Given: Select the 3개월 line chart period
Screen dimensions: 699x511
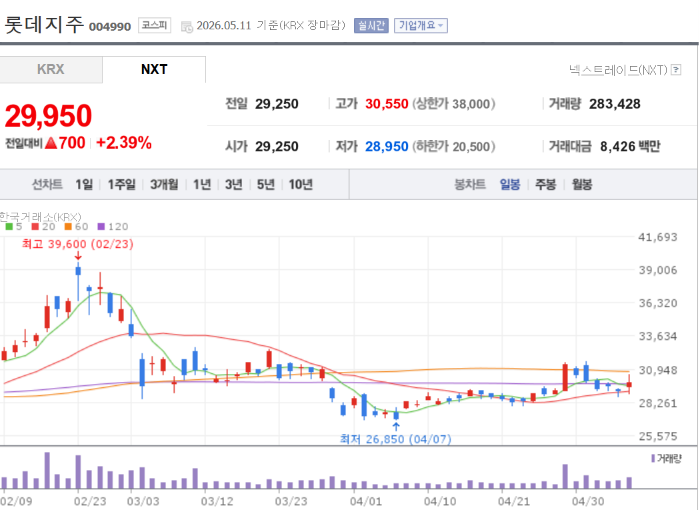Looking at the screenshot, I should click(x=164, y=184).
